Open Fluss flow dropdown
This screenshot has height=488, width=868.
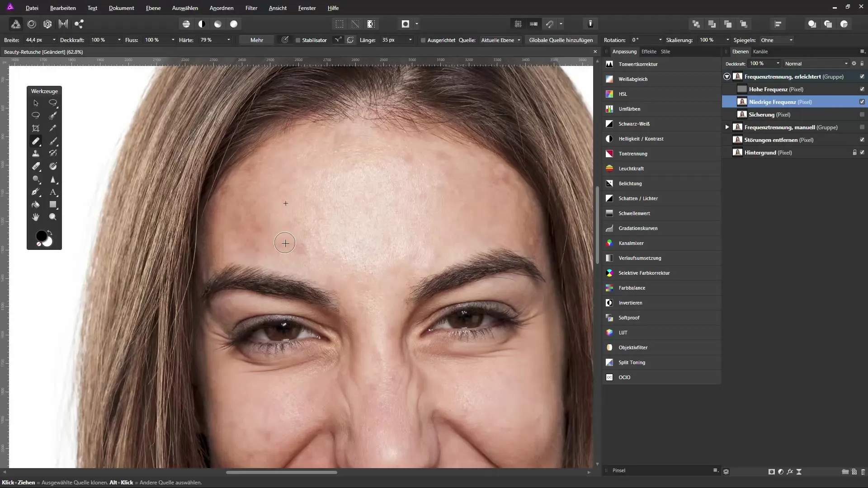point(173,40)
